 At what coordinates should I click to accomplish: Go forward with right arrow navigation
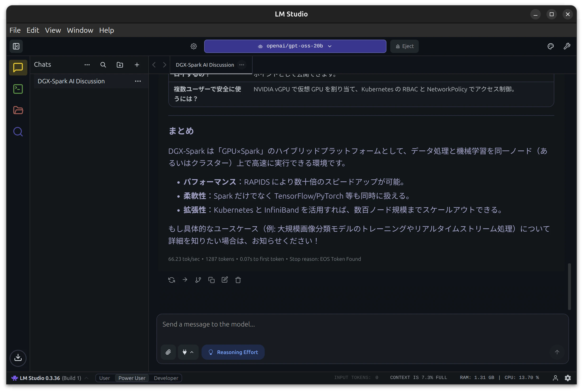coord(165,65)
